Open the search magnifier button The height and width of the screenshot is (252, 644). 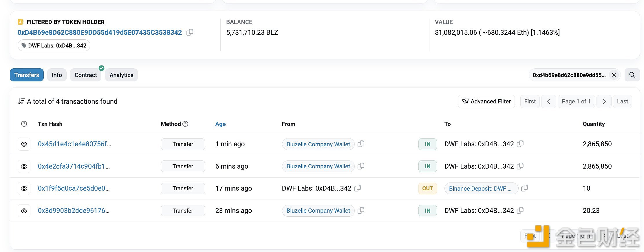tap(632, 75)
